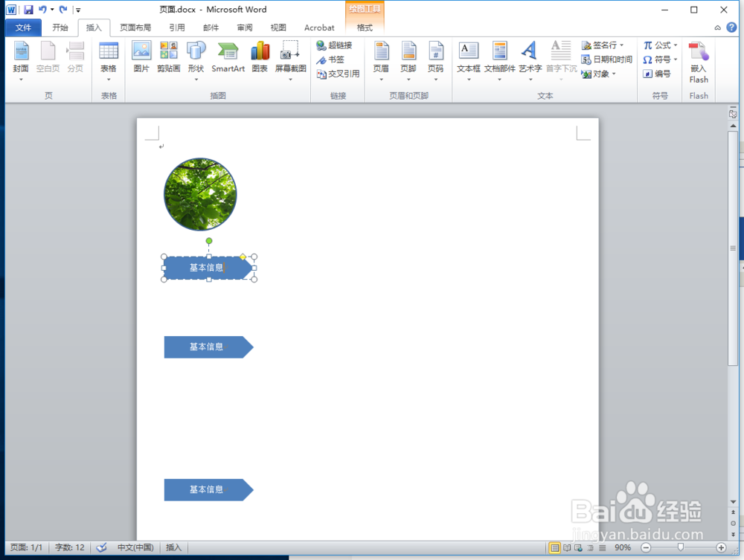Expand Text Box (文本框) dropdown arrow
The image size is (744, 560).
tap(469, 79)
